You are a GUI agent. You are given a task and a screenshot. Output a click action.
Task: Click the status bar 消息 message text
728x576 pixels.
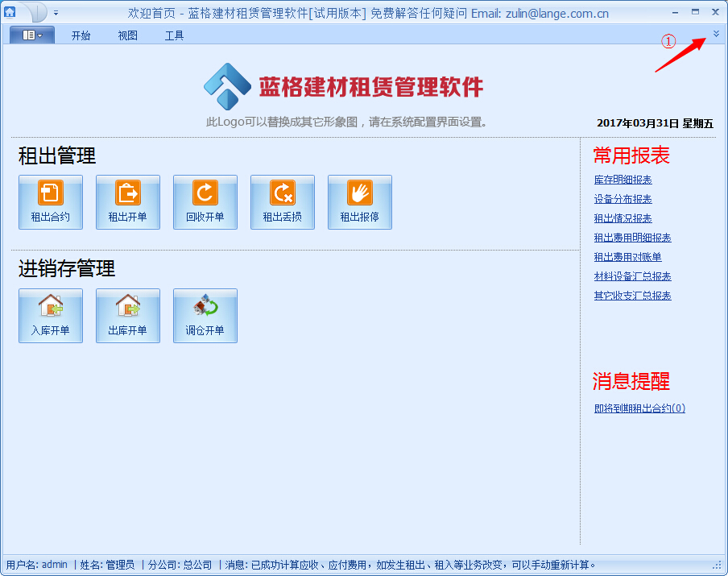pyautogui.click(x=410, y=565)
